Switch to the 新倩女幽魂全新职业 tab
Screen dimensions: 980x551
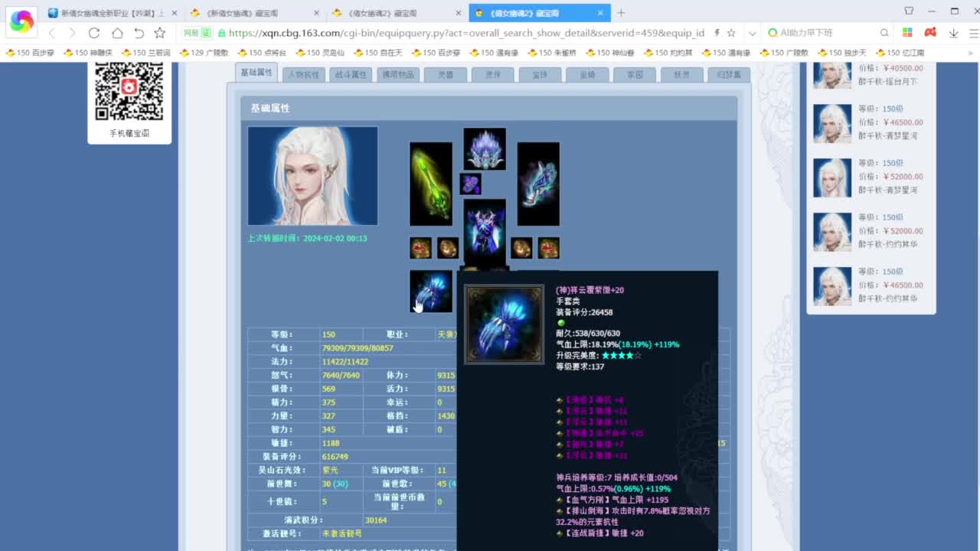pos(112,13)
